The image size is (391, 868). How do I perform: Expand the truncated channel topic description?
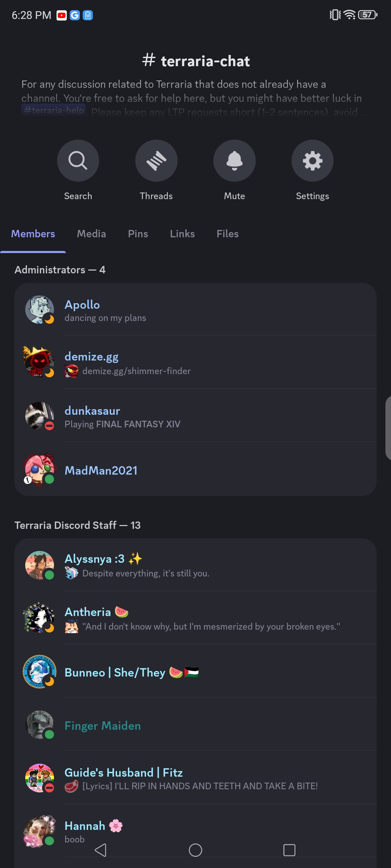pos(194,98)
